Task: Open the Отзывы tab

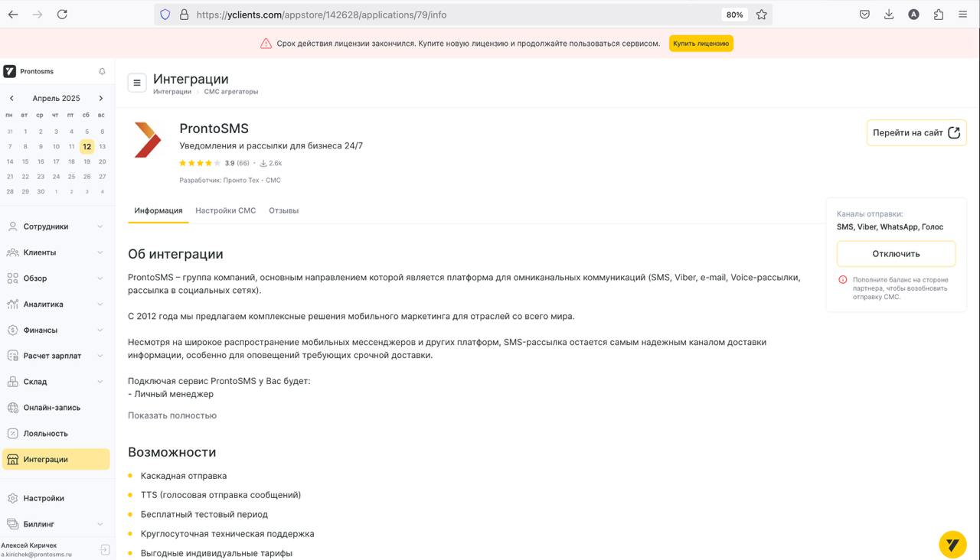Action: point(283,210)
